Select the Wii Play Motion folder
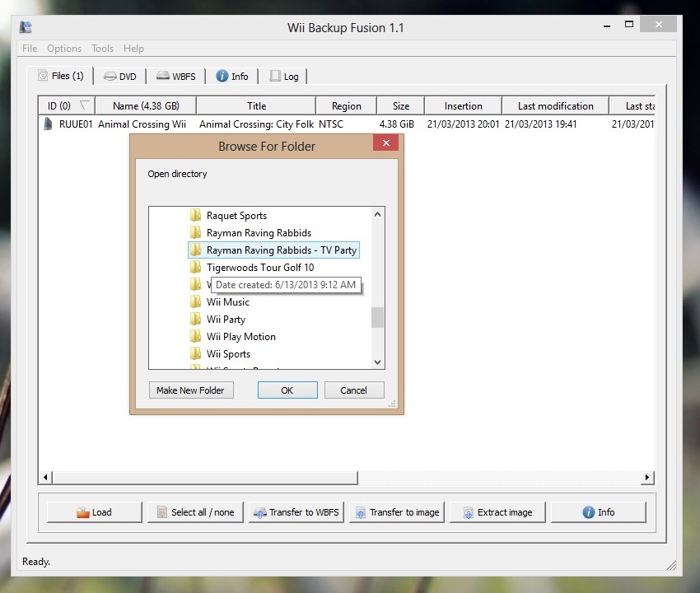This screenshot has width=700, height=593. tap(241, 337)
